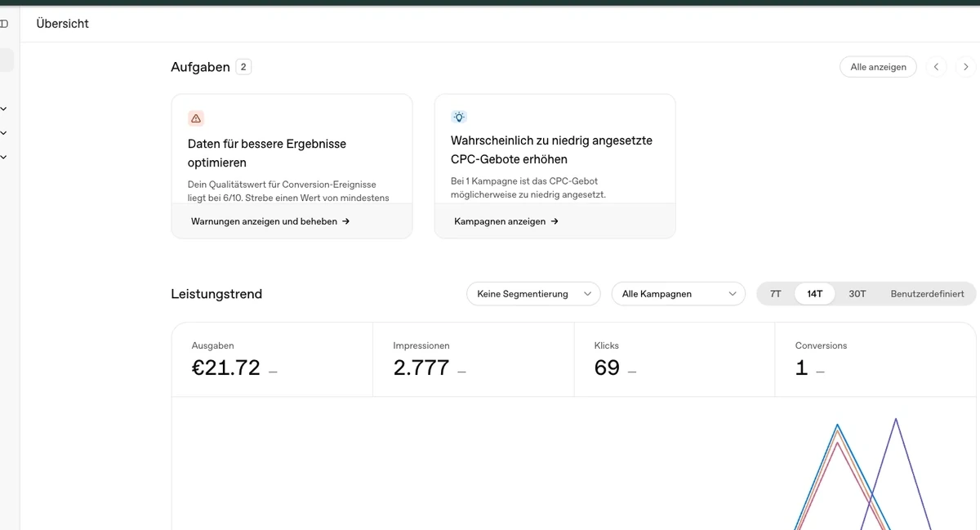Image resolution: width=980 pixels, height=530 pixels.
Task: Open Warnungen anzeigen und beheben link
Action: tap(270, 221)
